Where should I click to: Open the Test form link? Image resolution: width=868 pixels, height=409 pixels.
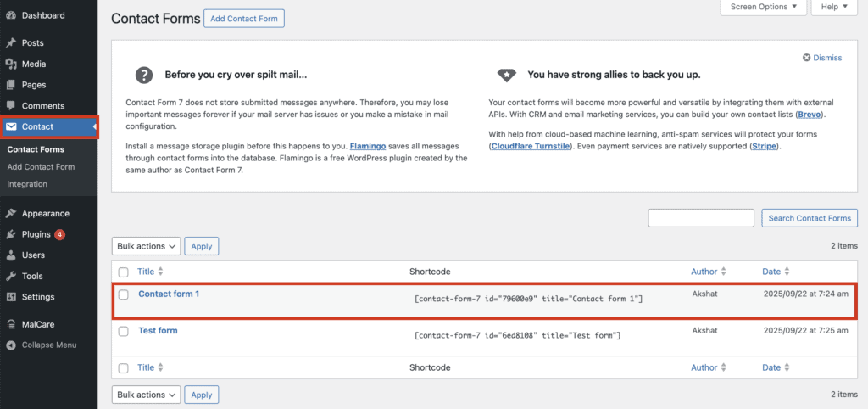click(x=158, y=330)
